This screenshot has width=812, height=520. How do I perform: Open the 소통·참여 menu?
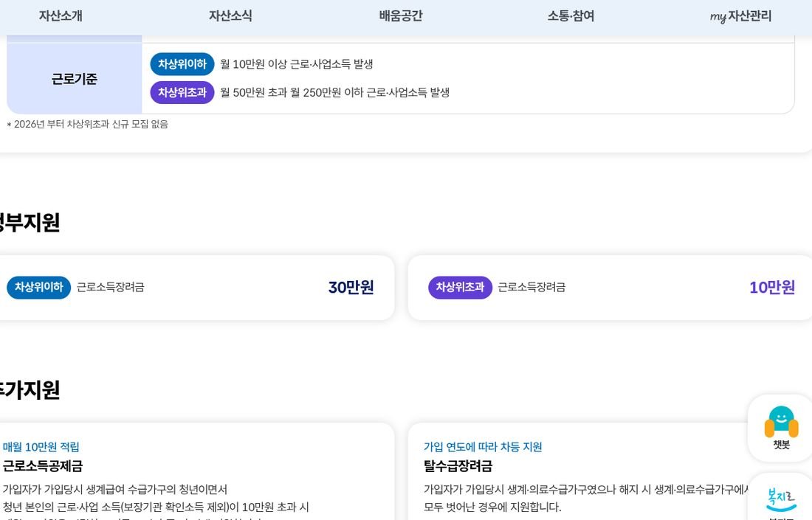tap(571, 16)
